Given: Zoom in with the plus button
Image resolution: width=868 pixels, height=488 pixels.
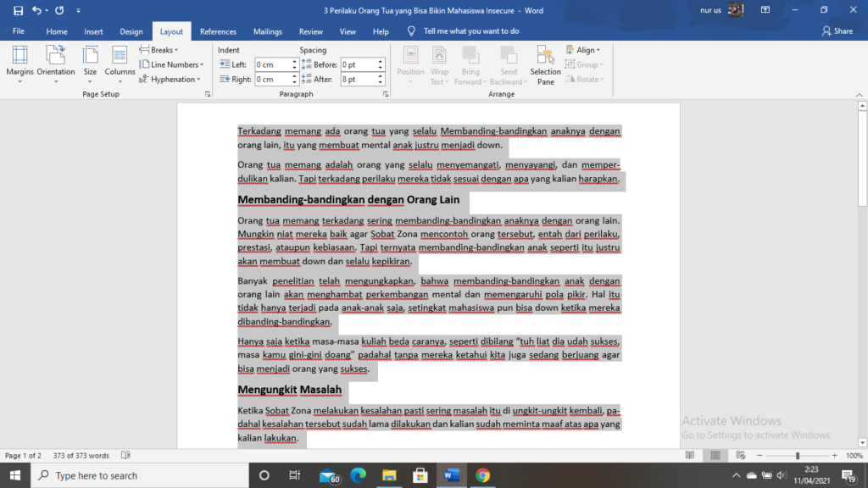Looking at the screenshot, I should (x=835, y=455).
